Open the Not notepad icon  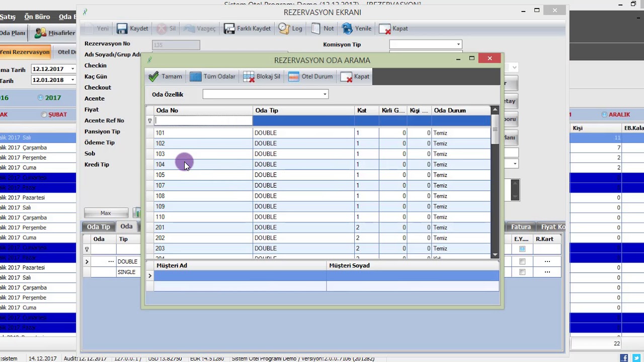click(x=316, y=29)
